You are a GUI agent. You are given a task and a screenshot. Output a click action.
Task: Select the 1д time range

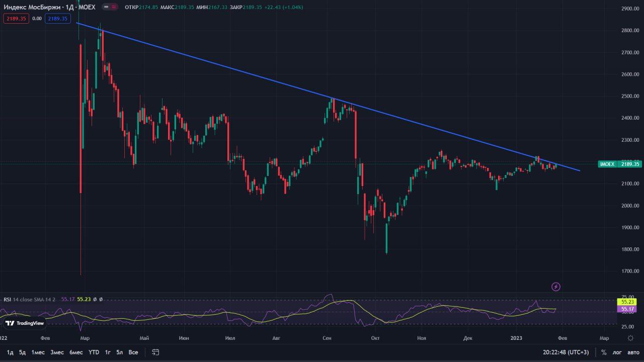coord(10,352)
